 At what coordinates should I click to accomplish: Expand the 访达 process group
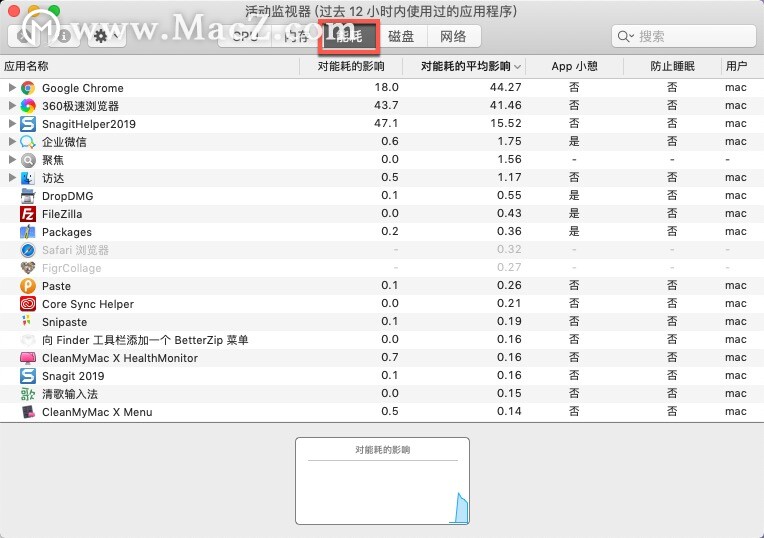point(12,177)
